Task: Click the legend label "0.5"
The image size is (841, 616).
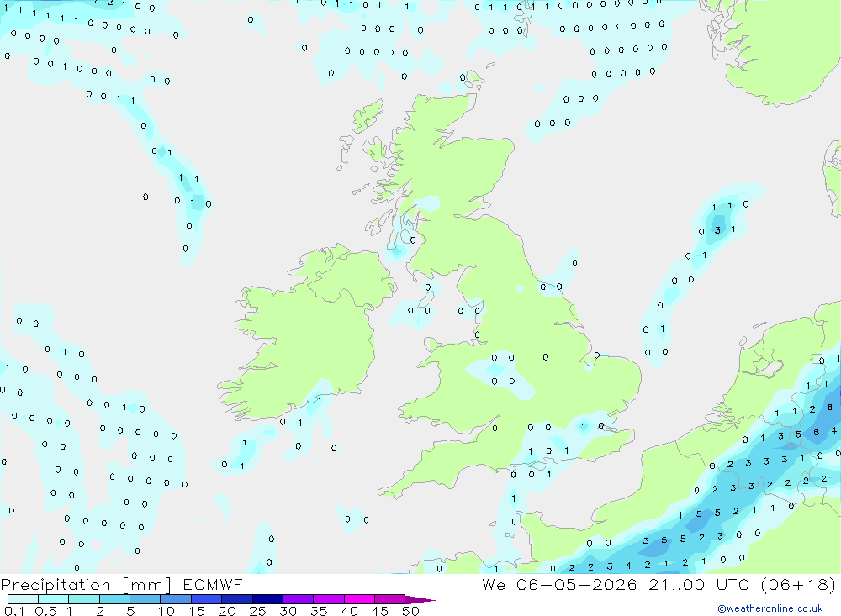Action: (45, 611)
